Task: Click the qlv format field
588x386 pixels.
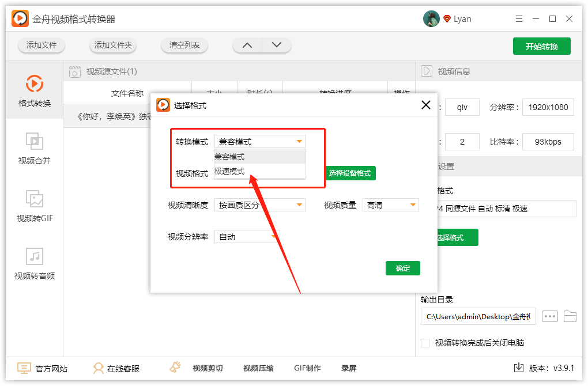Action: pyautogui.click(x=462, y=107)
